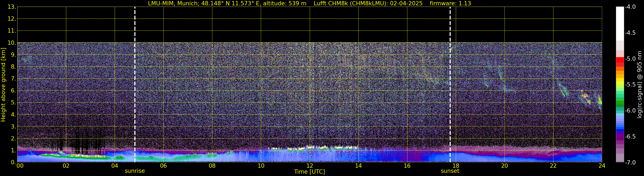The width and height of the screenshot is (644, 176).
Task: Click the 'sunrise' label below the axis
Action: 135,171
